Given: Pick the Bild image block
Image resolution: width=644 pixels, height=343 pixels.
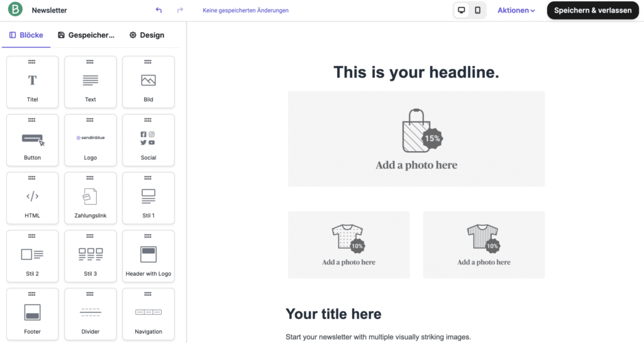Looking at the screenshot, I should tap(148, 82).
